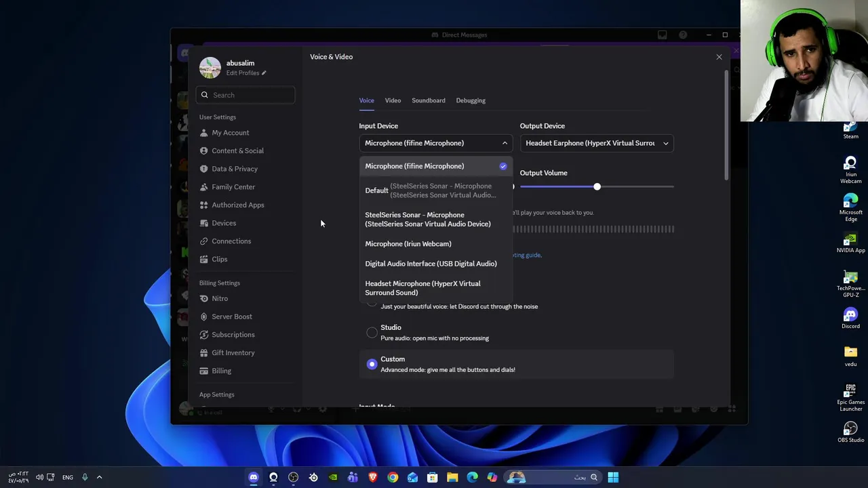Click the Windows Start button
Viewport: 868px width, 488px height.
613,477
